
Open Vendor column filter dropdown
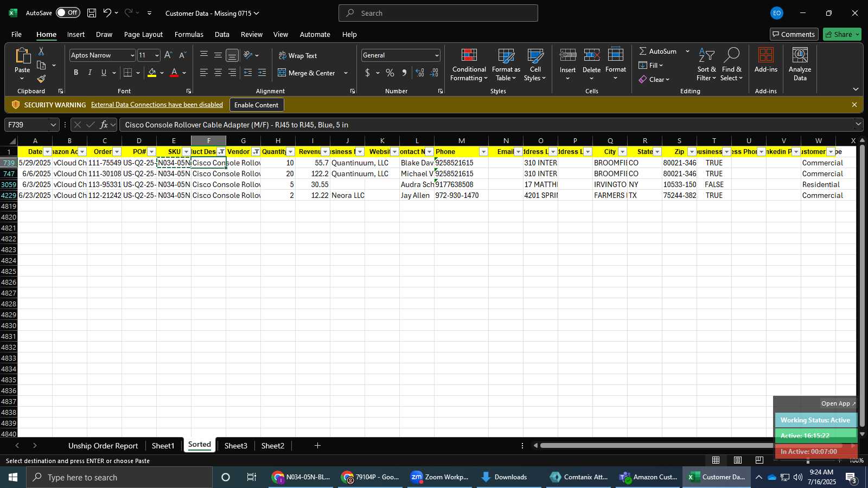click(x=256, y=152)
